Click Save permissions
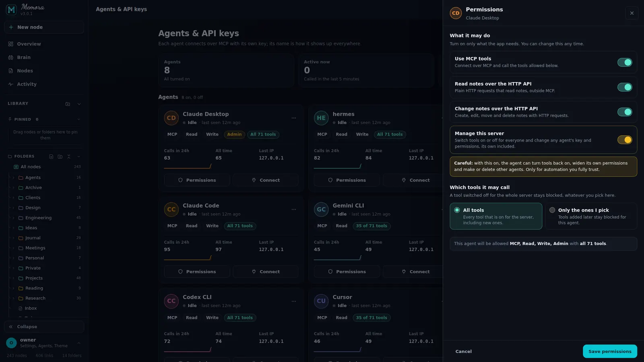The width and height of the screenshot is (644, 362). click(610, 352)
